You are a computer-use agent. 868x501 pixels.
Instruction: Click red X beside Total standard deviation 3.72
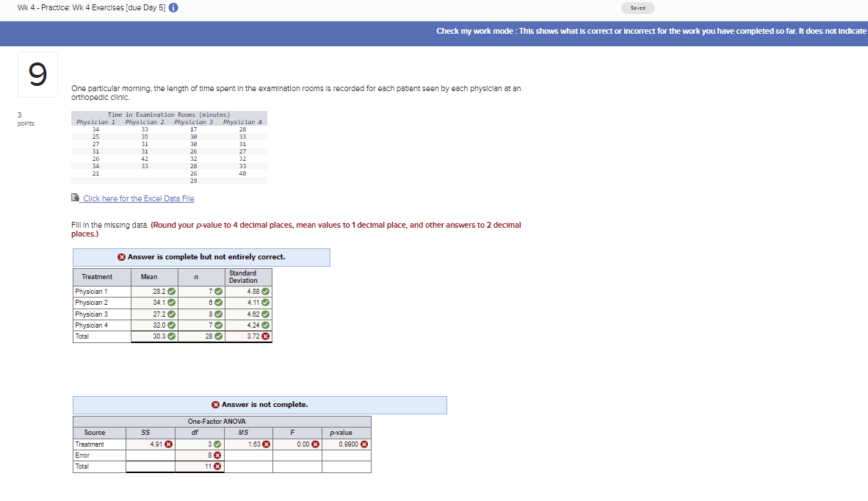click(x=266, y=336)
